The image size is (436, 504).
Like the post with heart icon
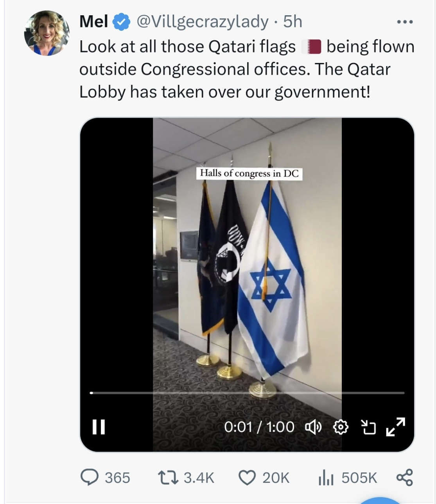point(247,478)
